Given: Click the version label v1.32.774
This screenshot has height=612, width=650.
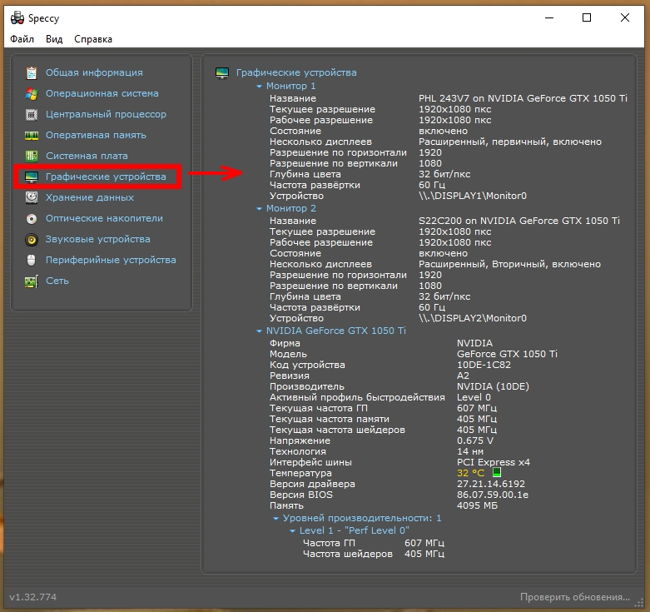Looking at the screenshot, I should click(33, 597).
